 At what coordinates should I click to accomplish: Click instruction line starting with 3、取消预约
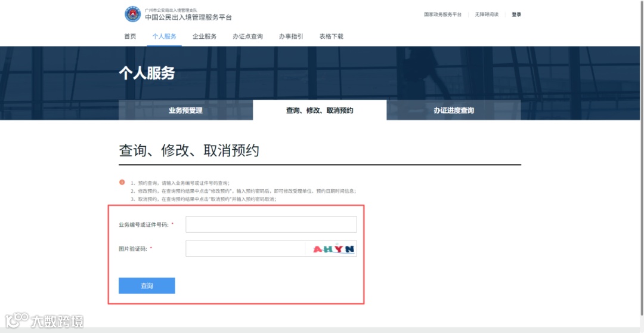click(x=204, y=199)
